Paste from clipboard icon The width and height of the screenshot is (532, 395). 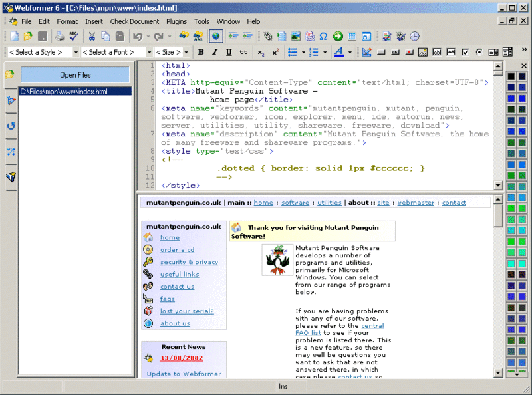[120, 36]
